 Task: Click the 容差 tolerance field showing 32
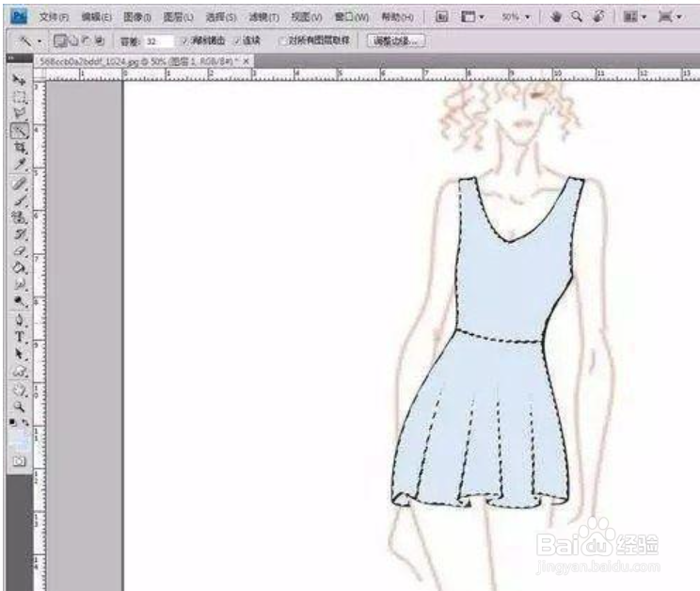point(158,41)
